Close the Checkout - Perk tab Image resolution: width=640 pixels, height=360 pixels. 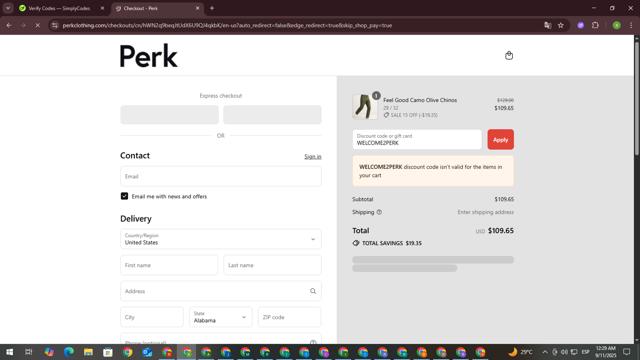[x=198, y=8]
